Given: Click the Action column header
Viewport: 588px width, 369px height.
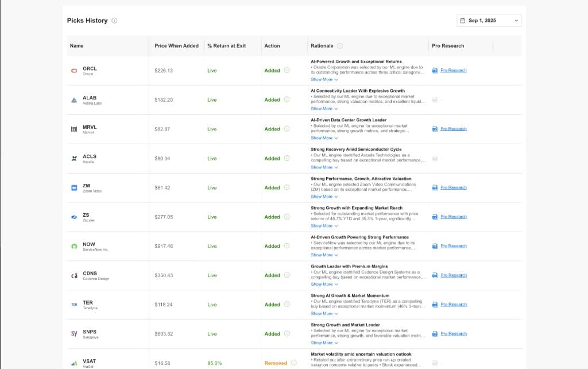Looking at the screenshot, I should coord(272,46).
